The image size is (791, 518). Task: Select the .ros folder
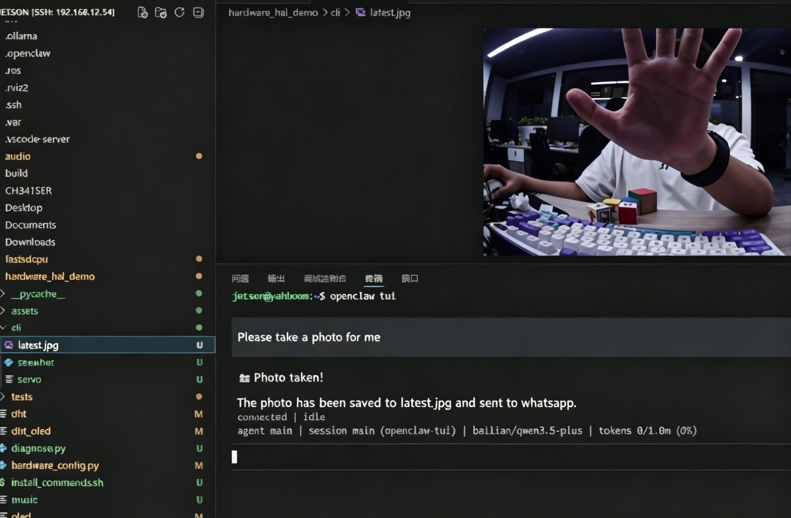point(107,70)
